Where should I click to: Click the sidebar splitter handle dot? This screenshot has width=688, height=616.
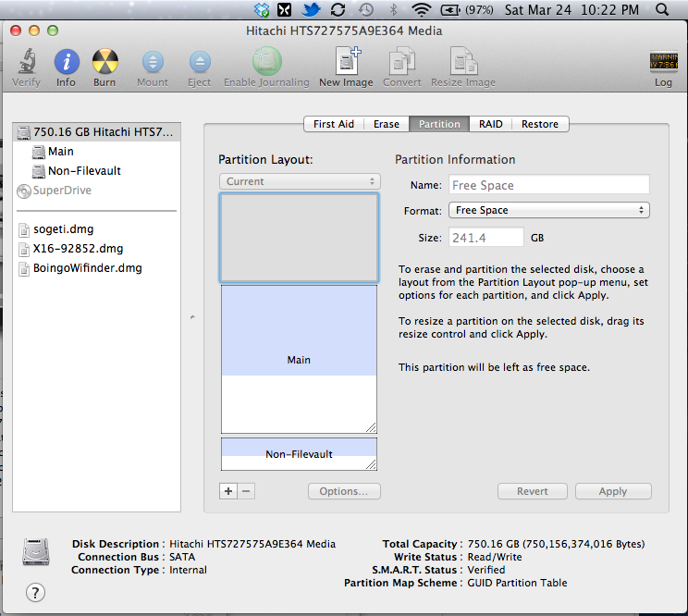click(192, 316)
